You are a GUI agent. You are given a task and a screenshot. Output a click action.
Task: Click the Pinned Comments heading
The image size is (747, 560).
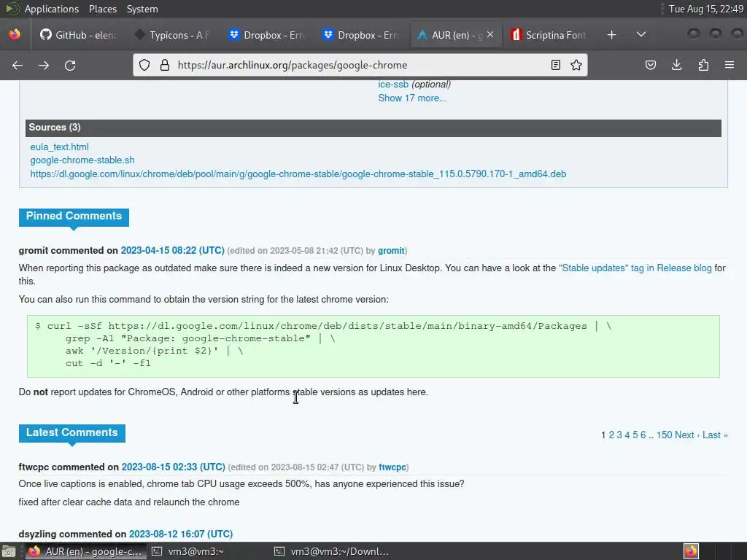tap(74, 216)
